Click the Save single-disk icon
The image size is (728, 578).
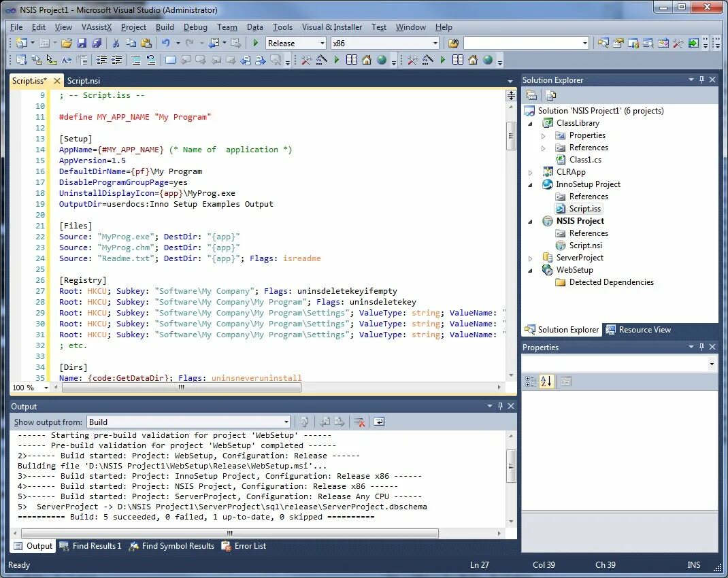[x=82, y=43]
